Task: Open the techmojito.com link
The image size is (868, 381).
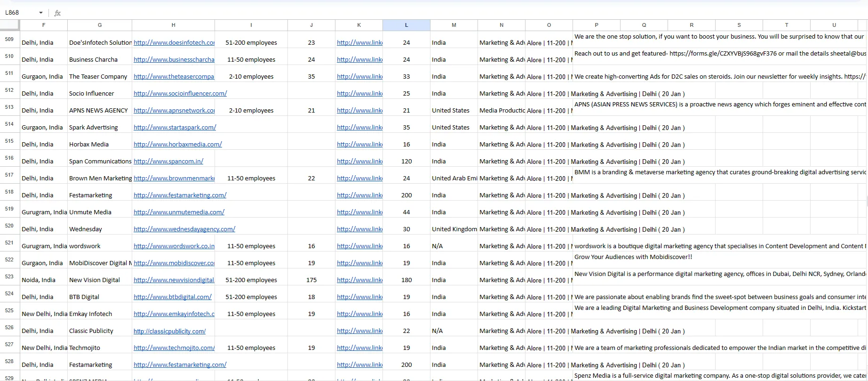Action: (174, 348)
